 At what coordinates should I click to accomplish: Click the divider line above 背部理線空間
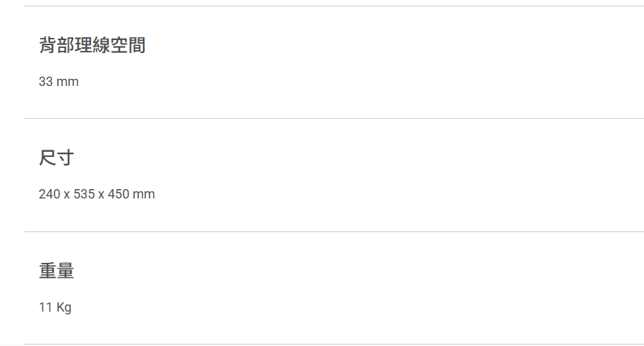[334, 6]
